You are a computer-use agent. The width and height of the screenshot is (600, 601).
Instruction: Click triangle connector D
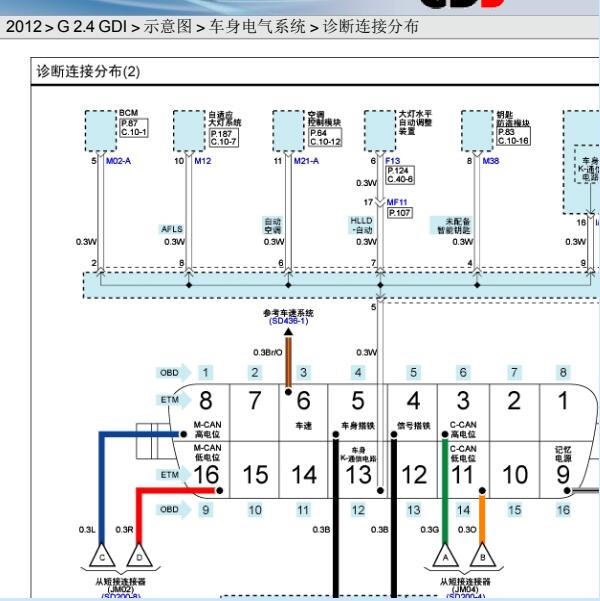[x=139, y=556]
